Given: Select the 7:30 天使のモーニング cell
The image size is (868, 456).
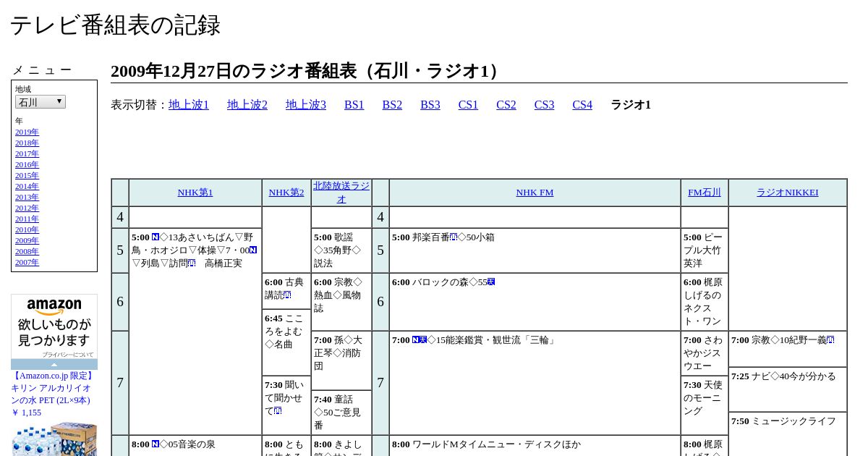Looking at the screenshot, I should coord(705,405).
